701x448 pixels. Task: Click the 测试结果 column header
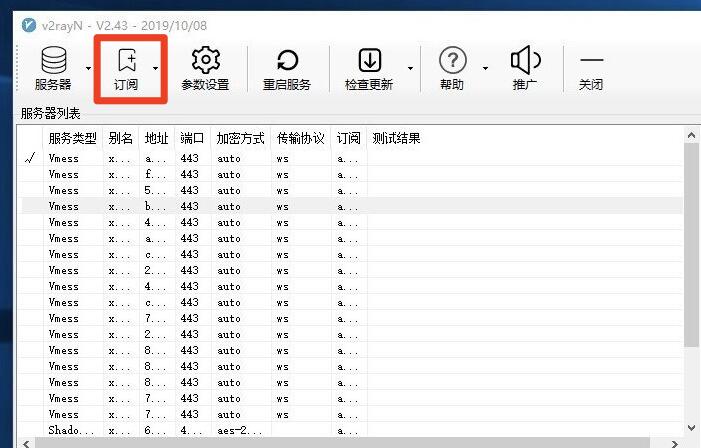coord(397,138)
